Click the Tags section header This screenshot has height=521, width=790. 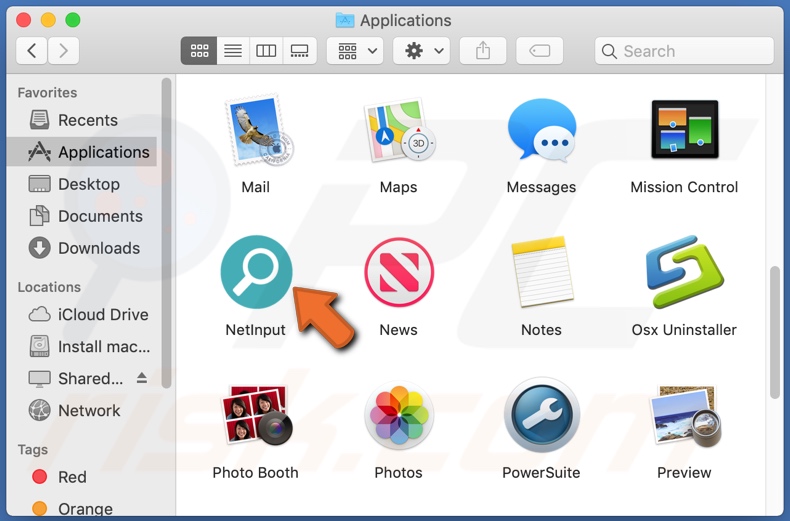coord(33,449)
